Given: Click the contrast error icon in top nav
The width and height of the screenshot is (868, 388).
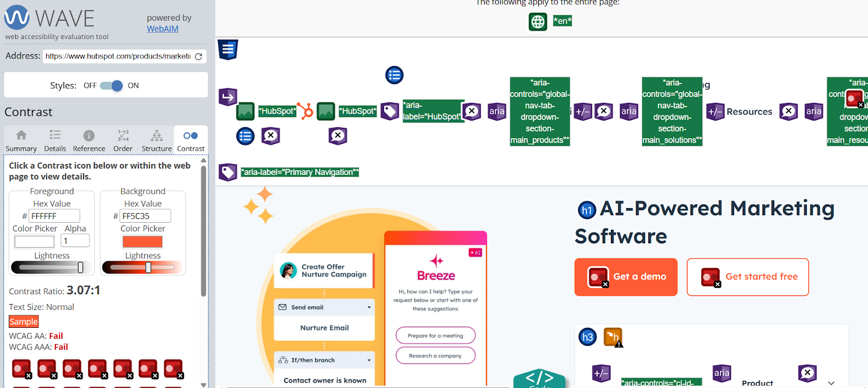Looking at the screenshot, I should click(x=856, y=99).
